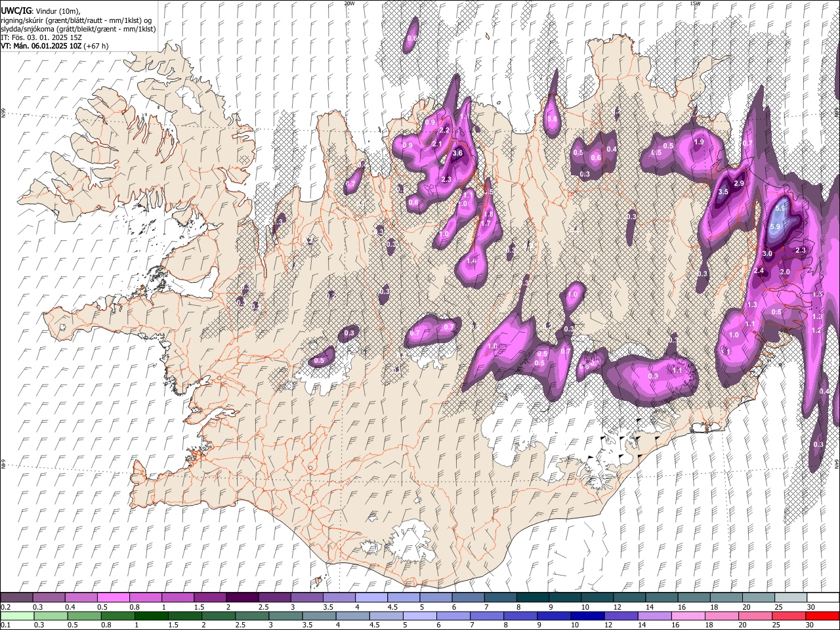Click the 'rigning/skúrir (grænt/blátt/rautt' legend description line
The width and height of the screenshot is (840, 630).
tap(75, 20)
